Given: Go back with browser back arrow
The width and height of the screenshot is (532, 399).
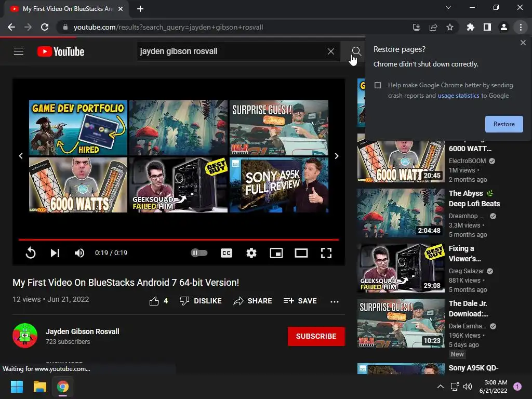Looking at the screenshot, I should [x=11, y=27].
